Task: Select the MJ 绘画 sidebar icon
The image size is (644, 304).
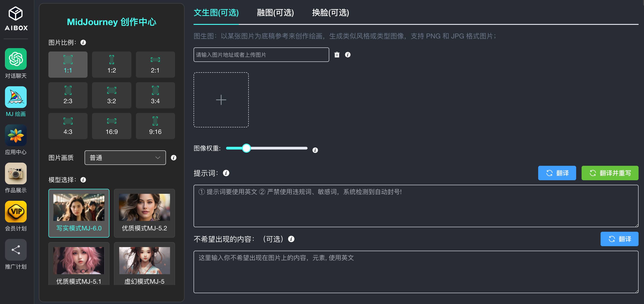Action: 16,97
